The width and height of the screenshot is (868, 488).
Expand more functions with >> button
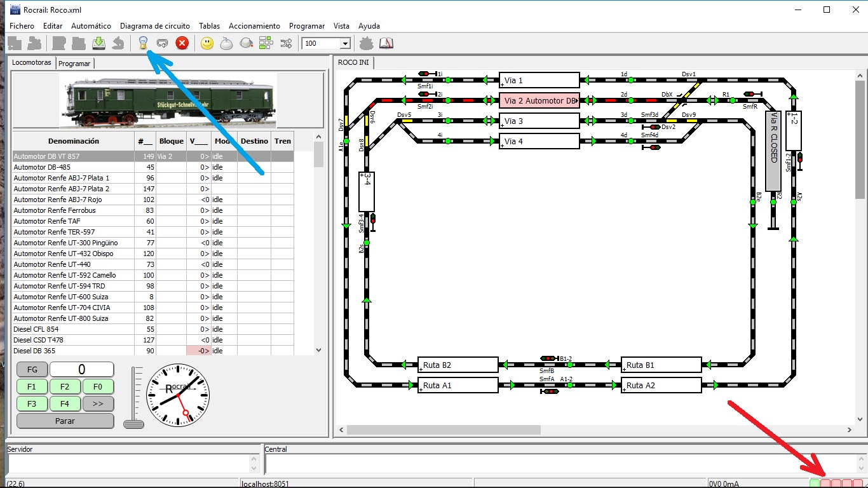coord(98,403)
